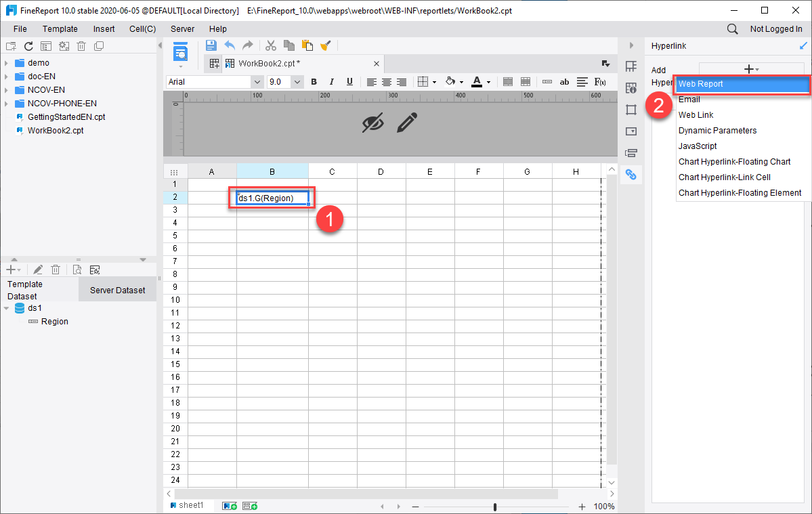Edit the ds1 dataset with pencil icon
812x514 pixels.
(37, 269)
